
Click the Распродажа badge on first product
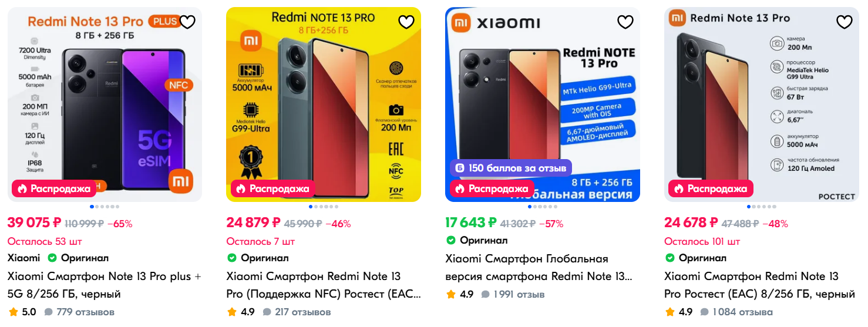[54, 188]
